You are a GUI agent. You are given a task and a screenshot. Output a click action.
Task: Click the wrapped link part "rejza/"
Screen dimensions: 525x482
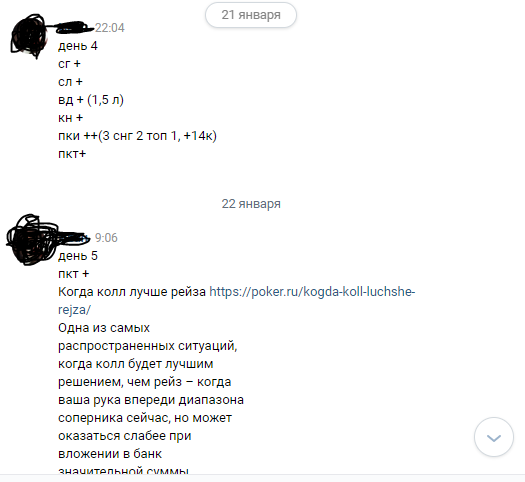pos(74,310)
